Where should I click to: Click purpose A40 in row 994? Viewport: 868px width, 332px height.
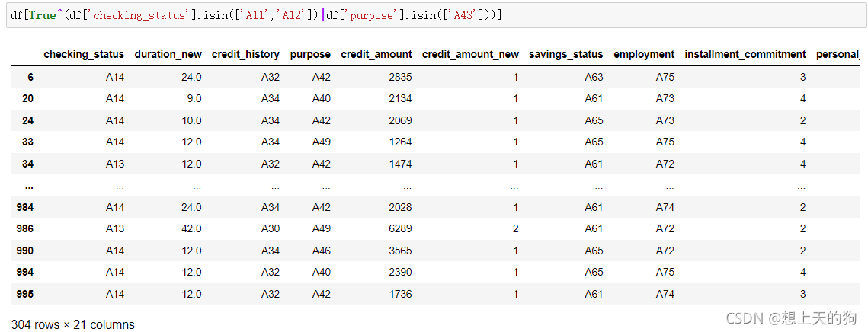(x=322, y=273)
